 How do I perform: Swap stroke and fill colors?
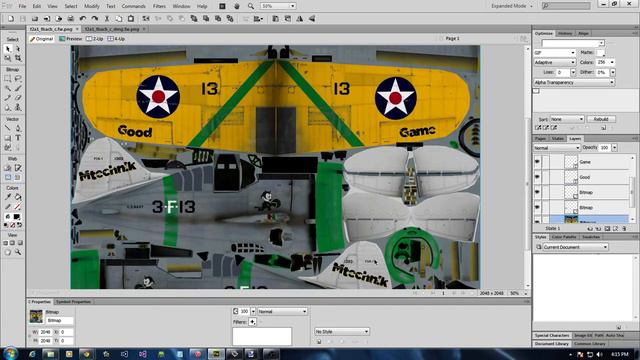[19, 225]
